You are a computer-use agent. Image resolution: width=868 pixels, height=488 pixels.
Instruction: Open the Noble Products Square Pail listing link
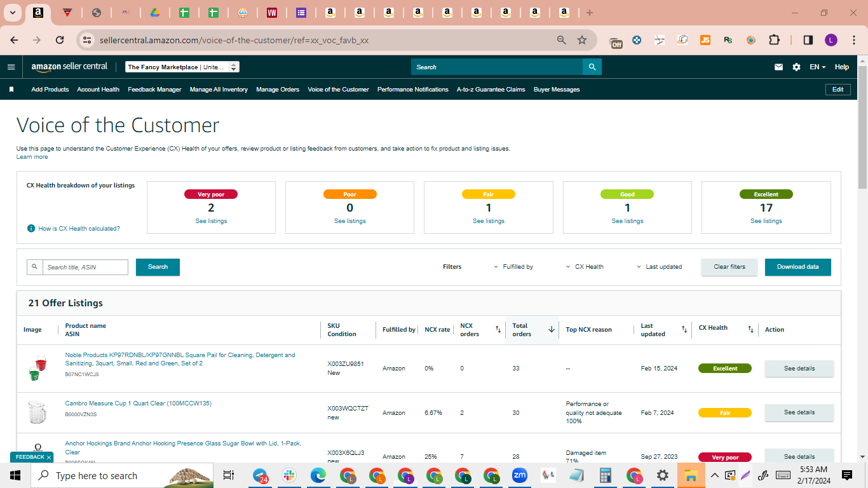click(180, 359)
